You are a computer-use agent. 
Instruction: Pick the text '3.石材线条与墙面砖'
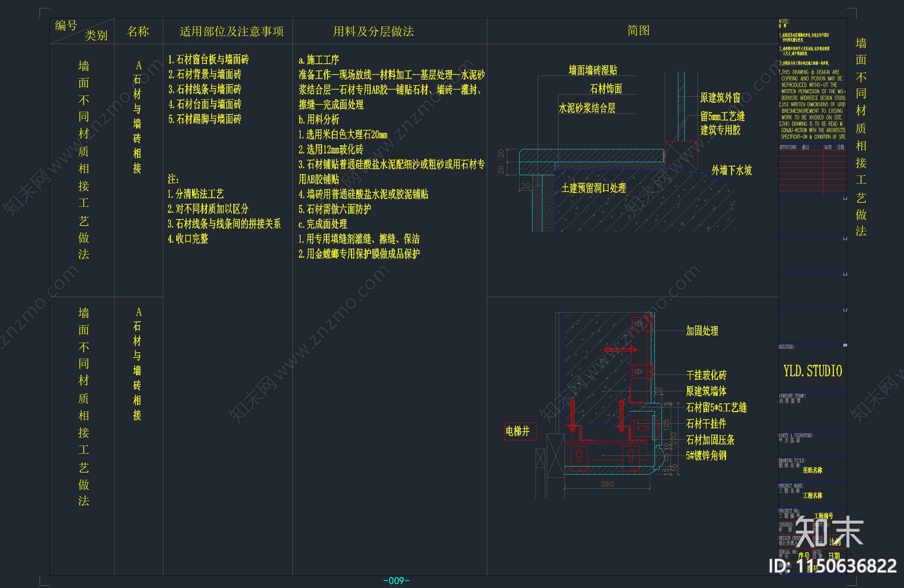pos(205,89)
